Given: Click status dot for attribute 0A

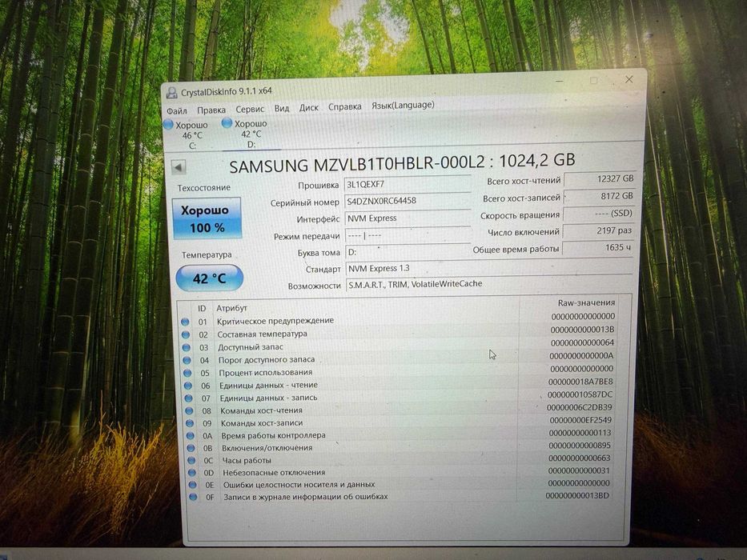Looking at the screenshot, I should tap(190, 436).
